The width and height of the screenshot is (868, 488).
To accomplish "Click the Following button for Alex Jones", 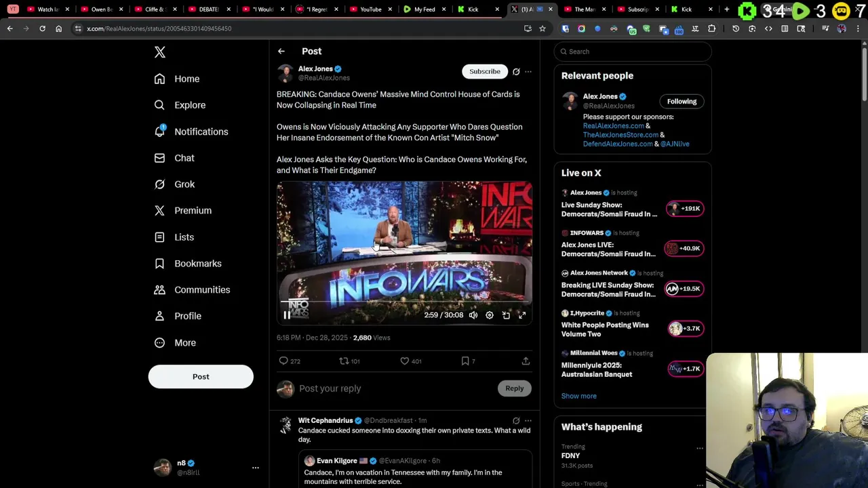I will pos(682,102).
